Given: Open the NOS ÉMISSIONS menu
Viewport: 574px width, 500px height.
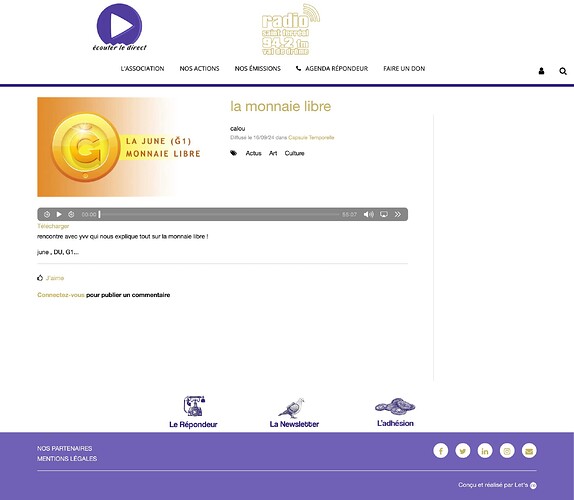Looking at the screenshot, I should coord(258,68).
